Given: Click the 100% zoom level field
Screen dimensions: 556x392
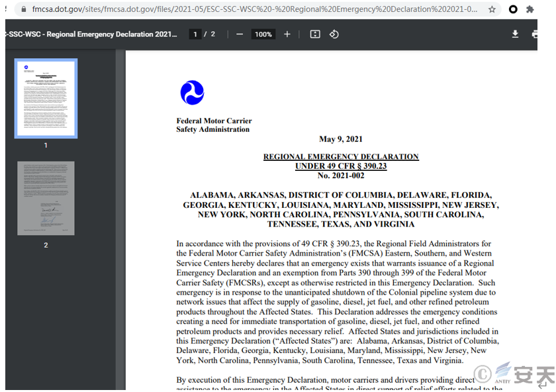Looking at the screenshot, I should coord(263,34).
